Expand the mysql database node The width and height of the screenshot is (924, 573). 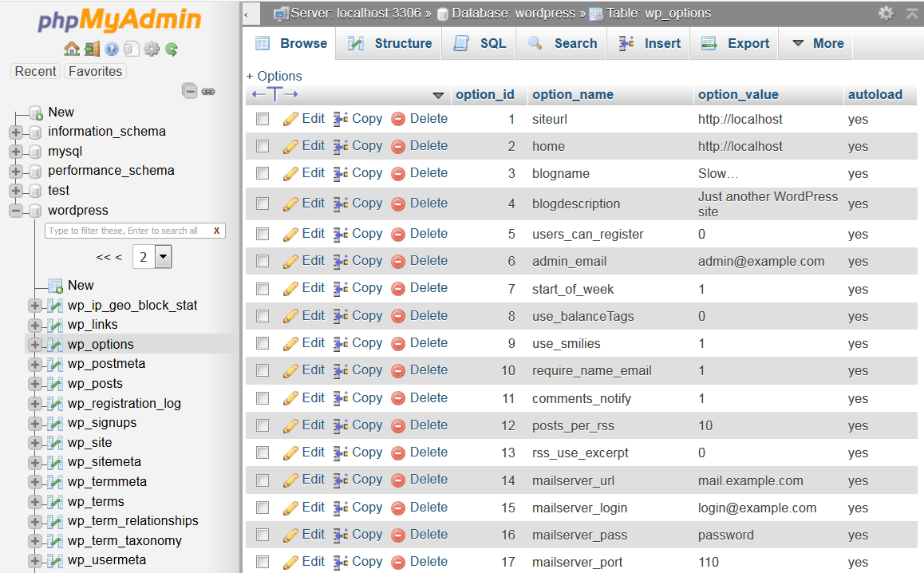click(x=16, y=152)
